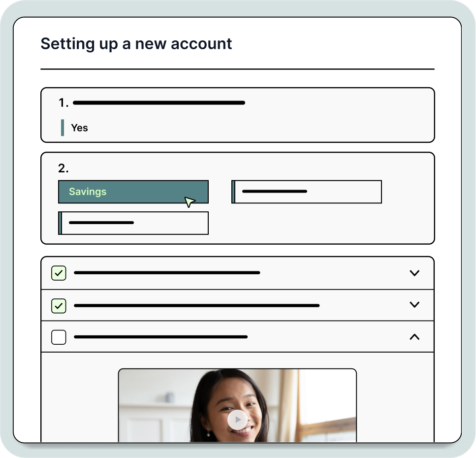
Task: Choose the blank option below Savings
Action: (x=133, y=223)
